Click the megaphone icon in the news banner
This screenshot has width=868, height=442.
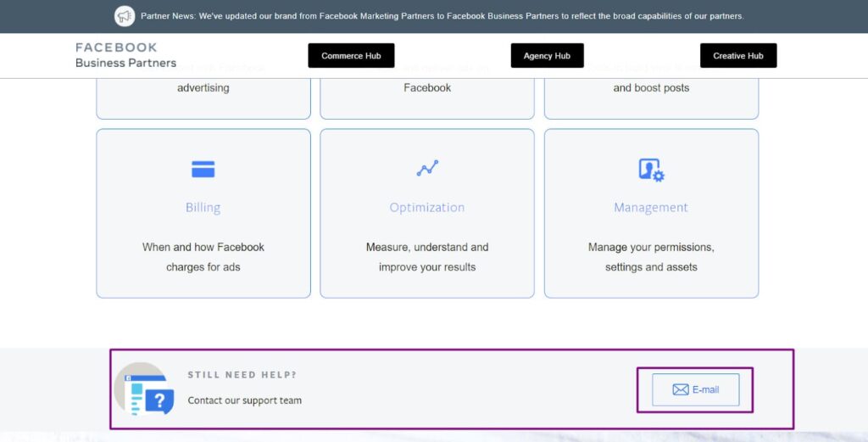[125, 16]
